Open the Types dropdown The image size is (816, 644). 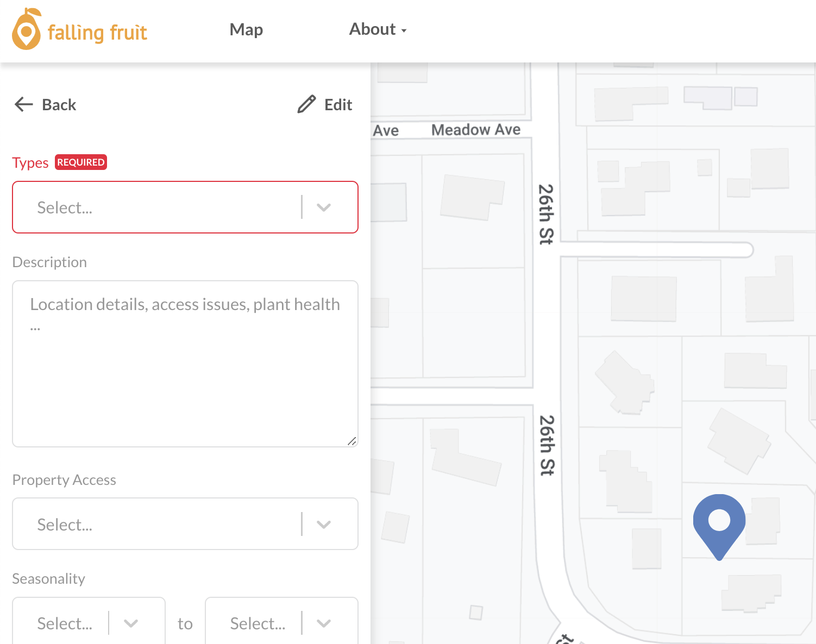163,207
